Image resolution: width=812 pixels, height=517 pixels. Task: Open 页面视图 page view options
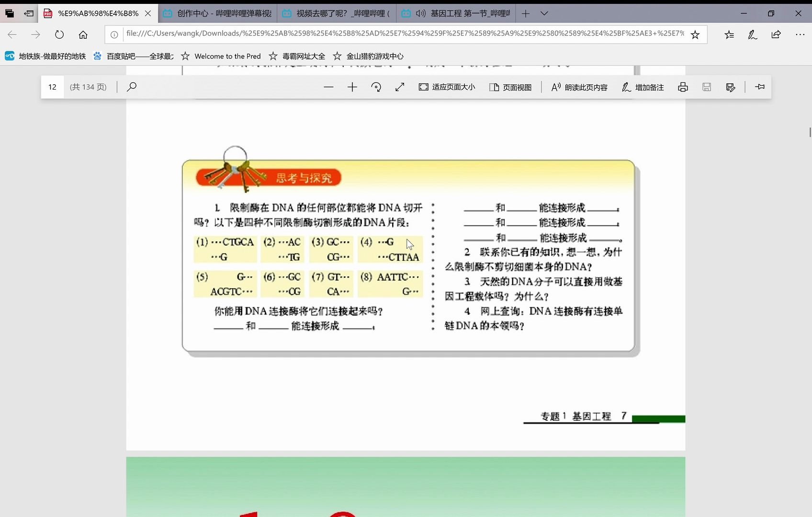click(x=510, y=87)
